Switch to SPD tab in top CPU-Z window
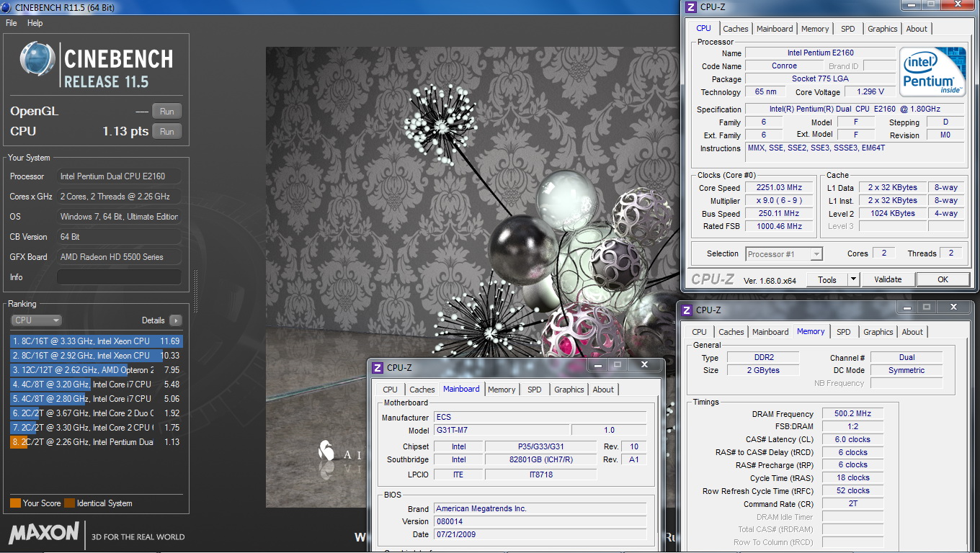The height and width of the screenshot is (553, 980). pos(848,29)
